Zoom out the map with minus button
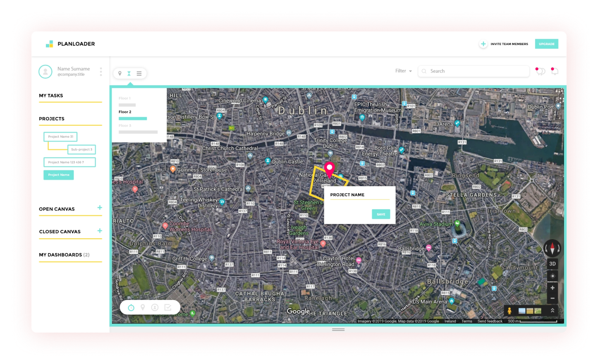 [553, 298]
